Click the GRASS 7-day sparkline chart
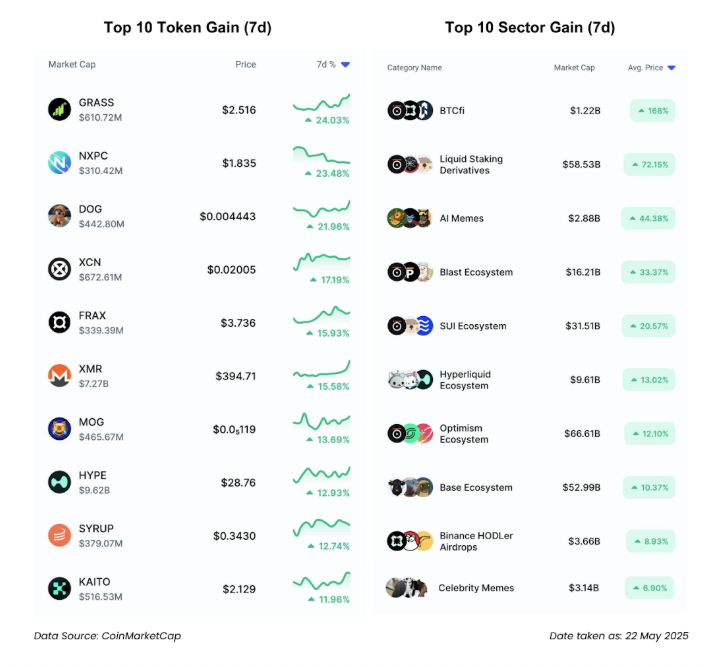The width and height of the screenshot is (711, 667). tap(321, 103)
